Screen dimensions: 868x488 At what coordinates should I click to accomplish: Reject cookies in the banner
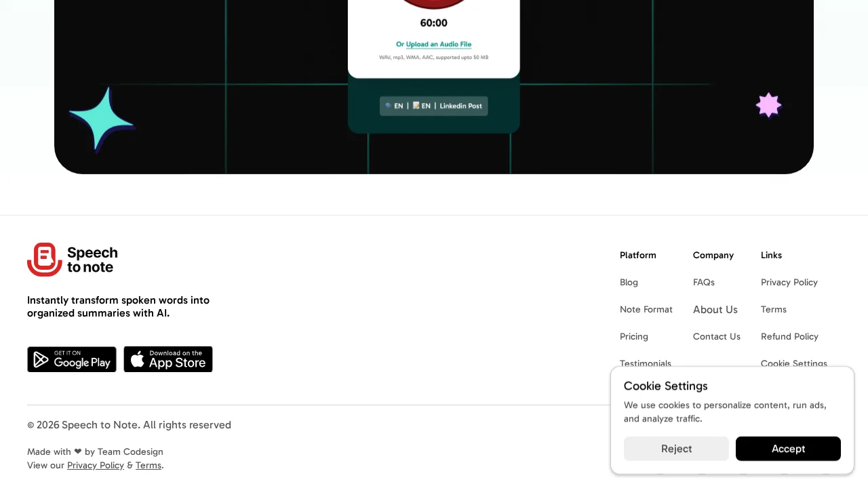(x=676, y=449)
